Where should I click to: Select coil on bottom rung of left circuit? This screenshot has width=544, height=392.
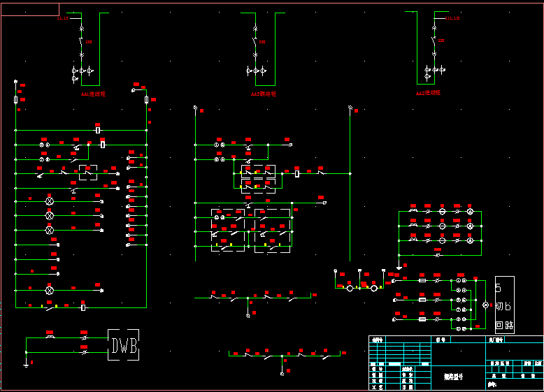coord(83,307)
